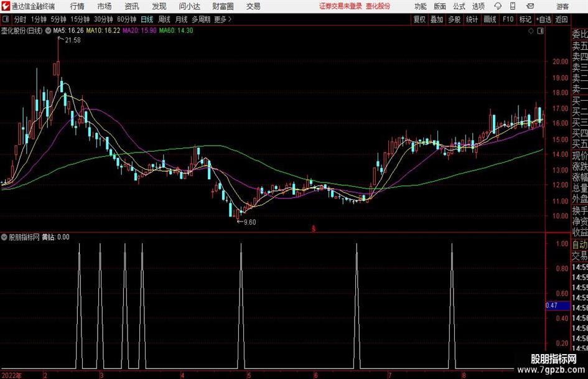Click the 标记 mark toolbar button

[x=525, y=19]
